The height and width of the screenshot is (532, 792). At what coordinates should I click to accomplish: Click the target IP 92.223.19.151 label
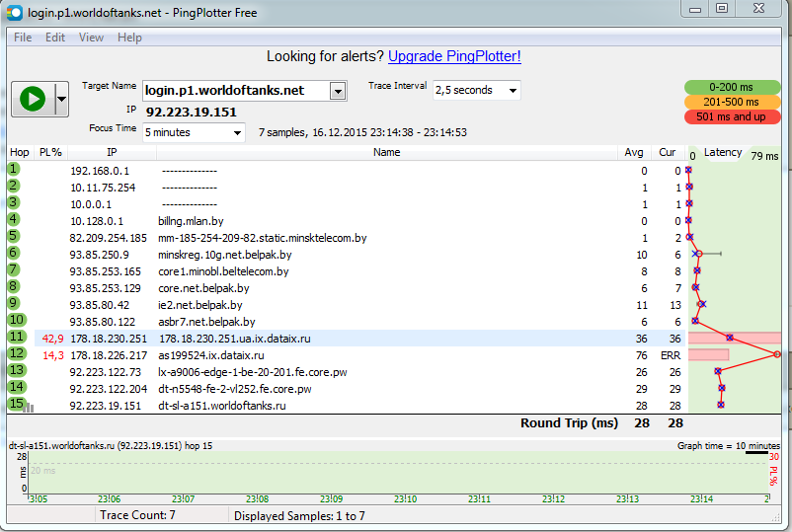click(x=191, y=112)
